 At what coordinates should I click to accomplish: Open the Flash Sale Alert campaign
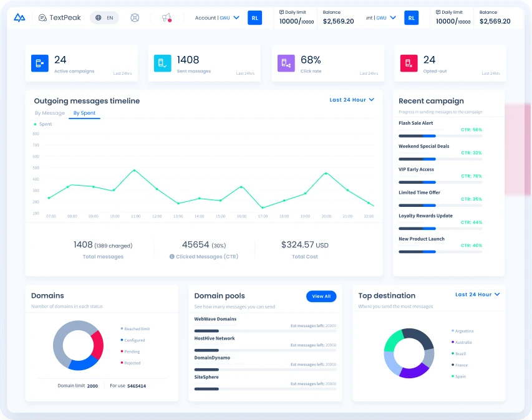(x=416, y=123)
